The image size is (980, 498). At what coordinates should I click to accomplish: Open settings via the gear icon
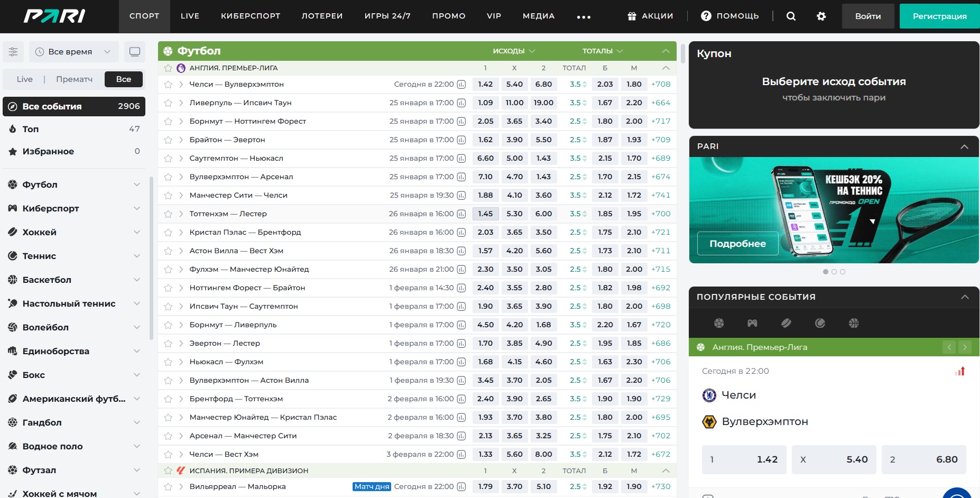(x=821, y=16)
